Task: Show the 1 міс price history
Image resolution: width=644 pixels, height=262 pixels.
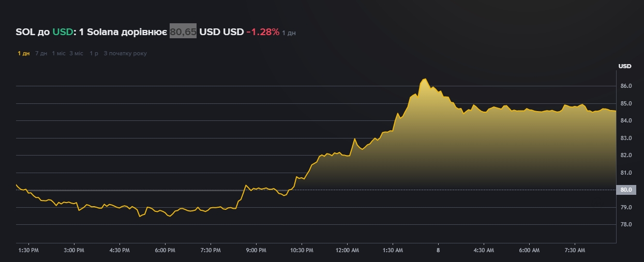Action: click(58, 53)
